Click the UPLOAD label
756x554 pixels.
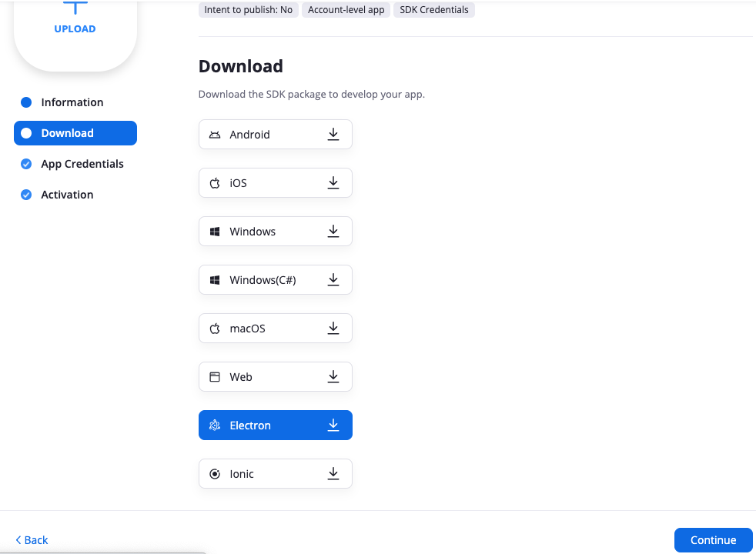pyautogui.click(x=75, y=29)
